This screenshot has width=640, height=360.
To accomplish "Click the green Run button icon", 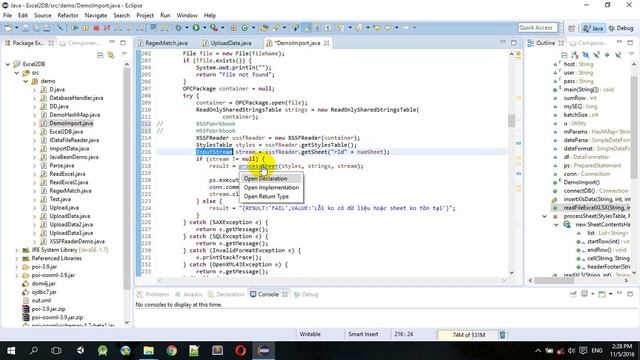I will 196,28.
